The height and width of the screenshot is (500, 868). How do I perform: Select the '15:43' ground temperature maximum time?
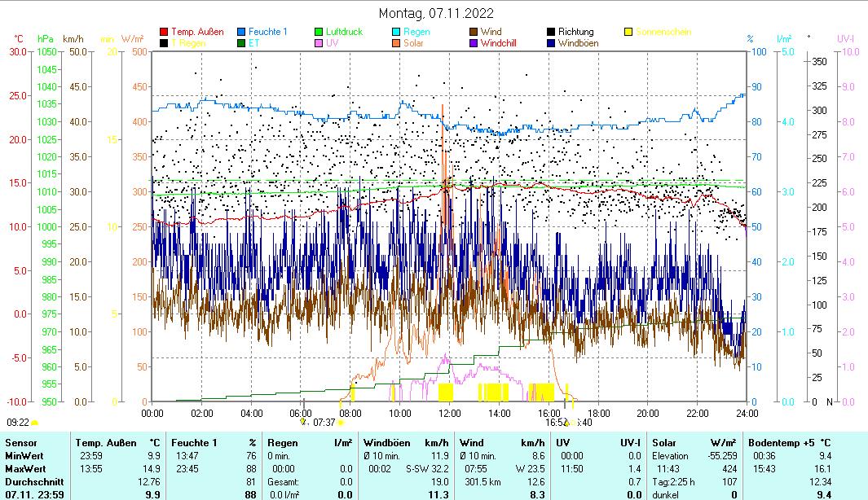[764, 469]
